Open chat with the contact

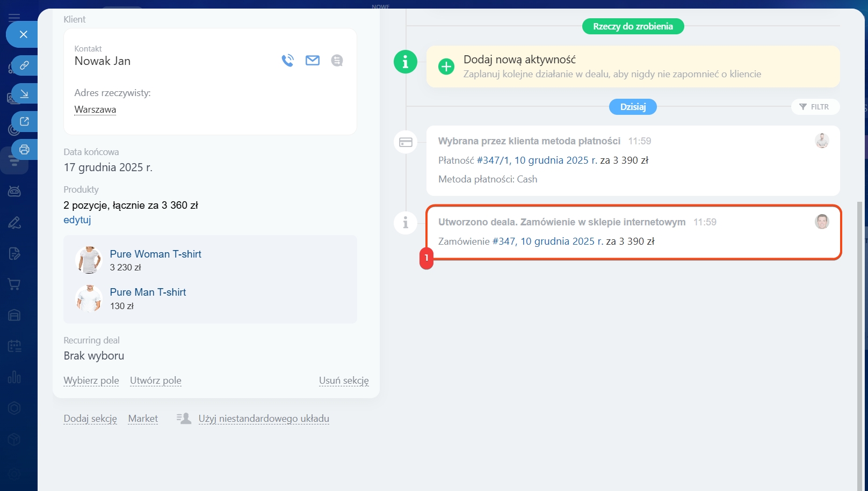pyautogui.click(x=337, y=61)
